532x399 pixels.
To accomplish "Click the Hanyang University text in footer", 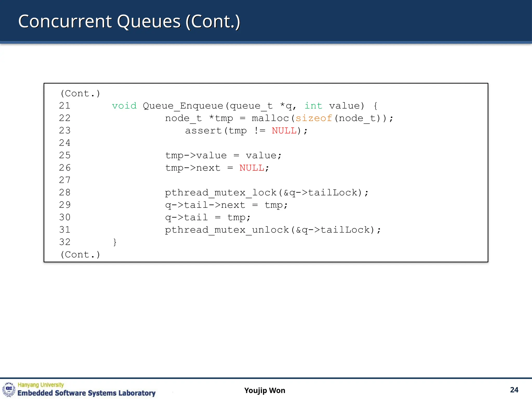I will (41, 385).
